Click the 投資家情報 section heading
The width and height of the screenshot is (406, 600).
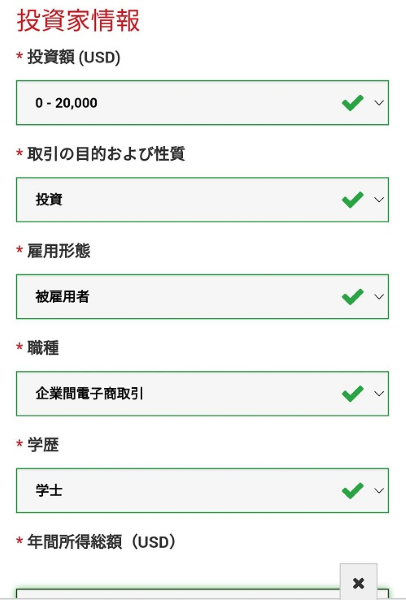[x=78, y=20]
